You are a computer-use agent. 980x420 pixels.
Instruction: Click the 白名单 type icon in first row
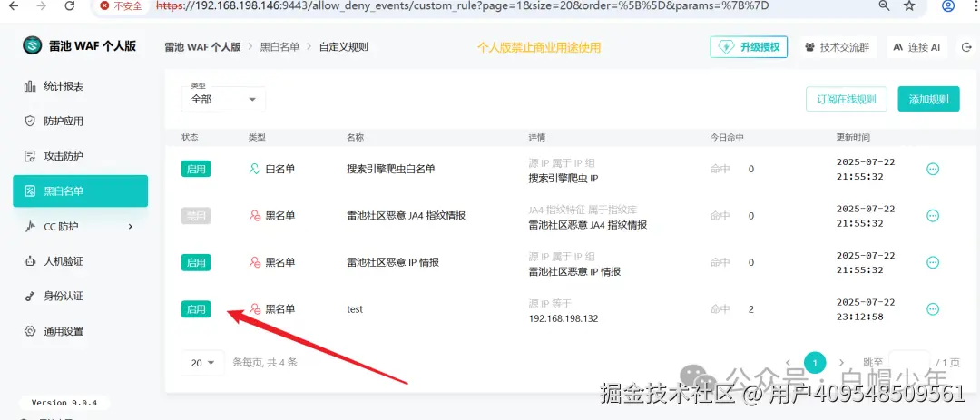click(x=254, y=169)
